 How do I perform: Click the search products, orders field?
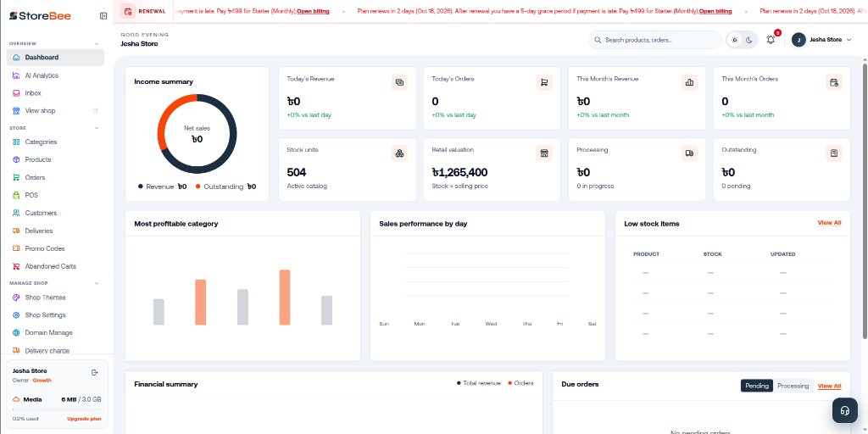pos(655,40)
